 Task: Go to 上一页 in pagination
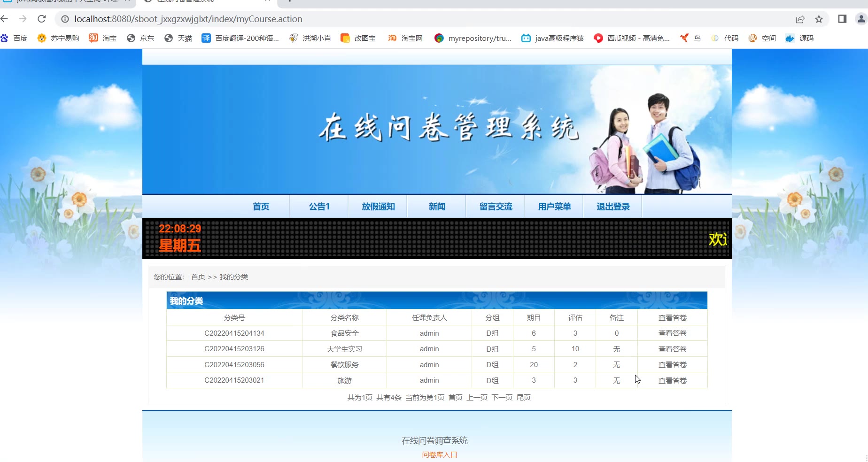[x=477, y=398]
